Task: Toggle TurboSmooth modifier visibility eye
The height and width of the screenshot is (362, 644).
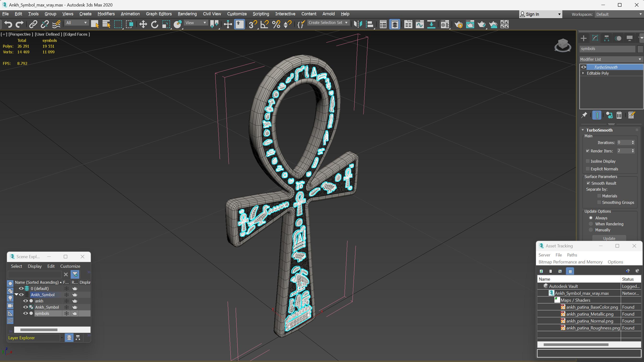Action: click(583, 67)
